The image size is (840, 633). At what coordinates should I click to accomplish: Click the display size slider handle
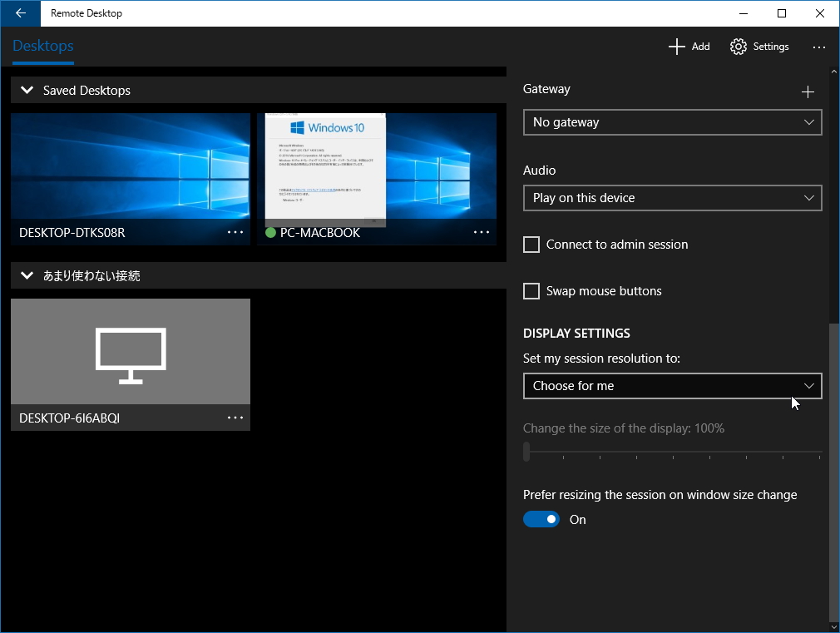(x=526, y=452)
